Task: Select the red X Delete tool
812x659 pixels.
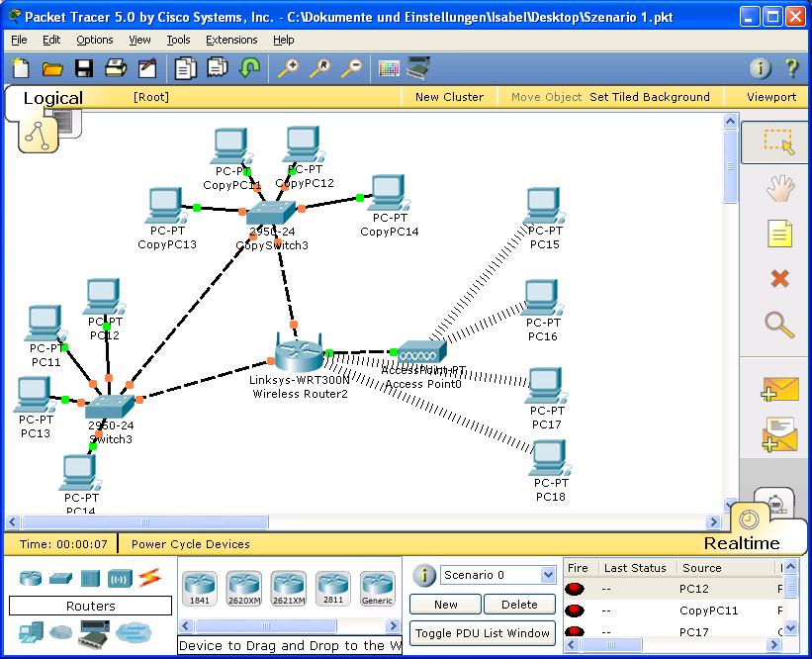Action: point(780,279)
